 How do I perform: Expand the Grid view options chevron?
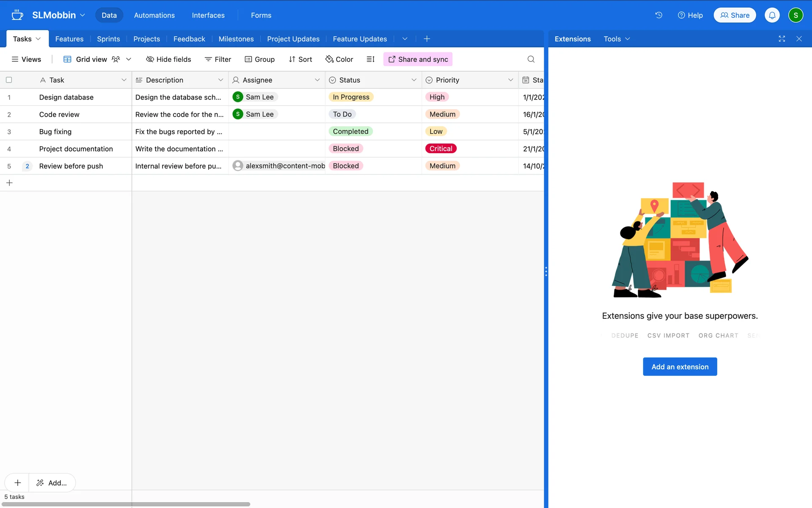point(129,59)
